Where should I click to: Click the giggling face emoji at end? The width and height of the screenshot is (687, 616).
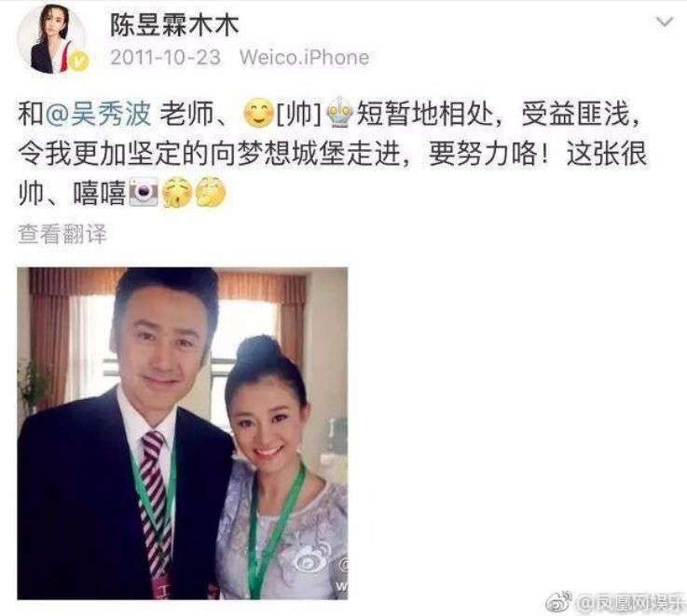click(211, 193)
